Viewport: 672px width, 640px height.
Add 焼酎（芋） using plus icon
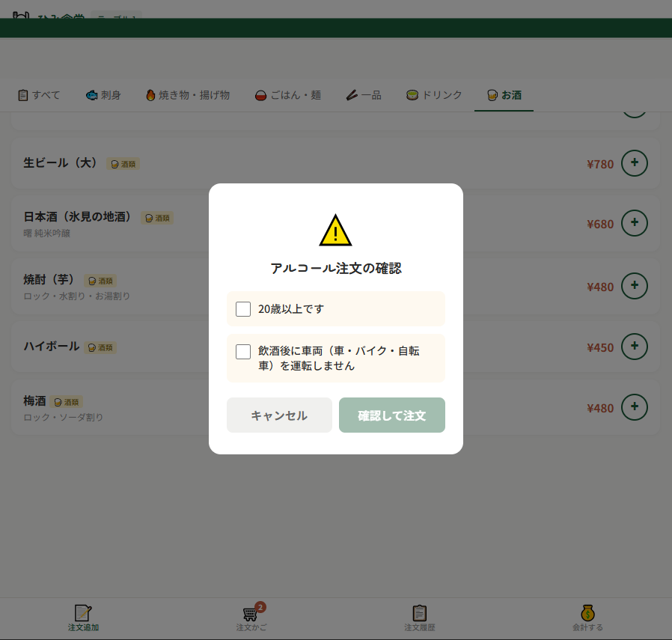[635, 286]
